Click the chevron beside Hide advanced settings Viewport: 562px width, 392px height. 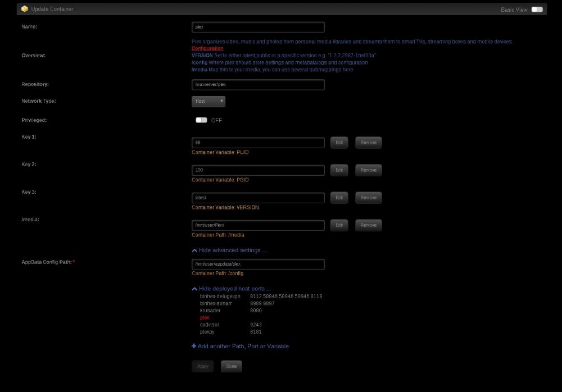click(x=194, y=250)
